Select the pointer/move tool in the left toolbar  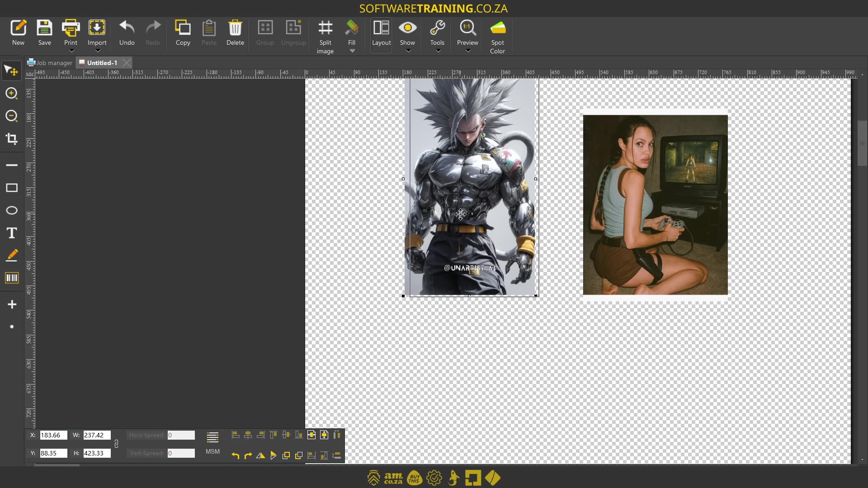(x=11, y=70)
